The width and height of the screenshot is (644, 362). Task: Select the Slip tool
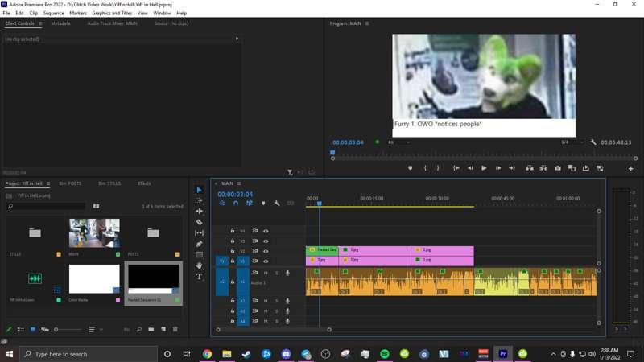click(199, 232)
